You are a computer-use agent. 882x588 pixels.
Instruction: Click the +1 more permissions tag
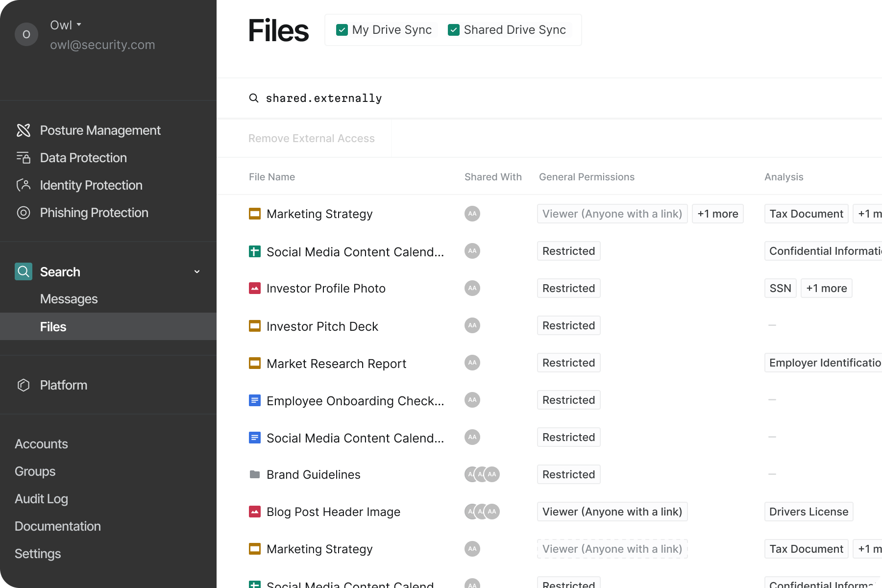click(718, 214)
